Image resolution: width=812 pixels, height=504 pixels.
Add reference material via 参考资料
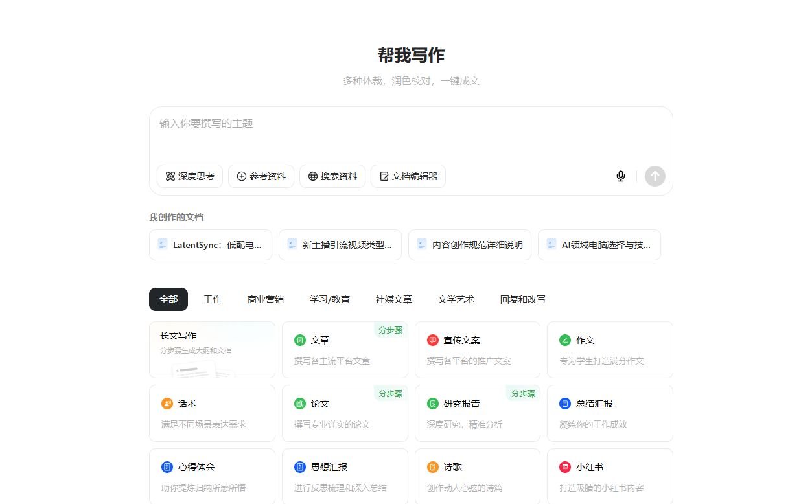click(261, 176)
